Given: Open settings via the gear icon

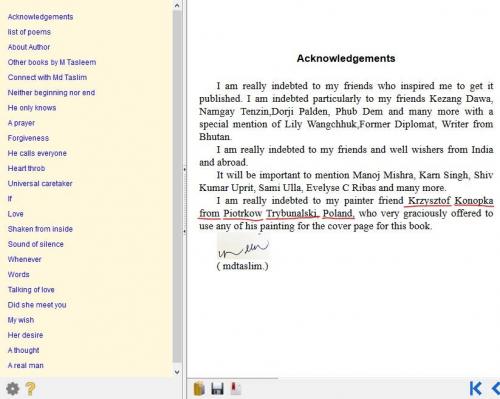Looking at the screenshot, I should 13,389.
